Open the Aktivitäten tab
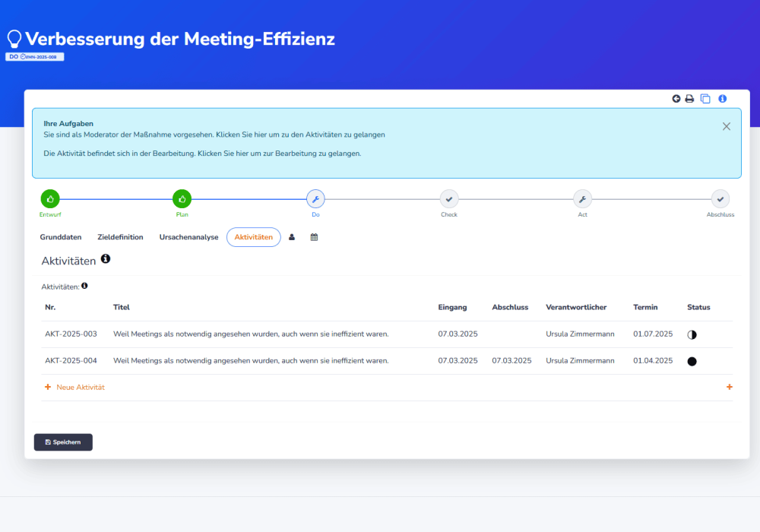760x532 pixels. (254, 237)
